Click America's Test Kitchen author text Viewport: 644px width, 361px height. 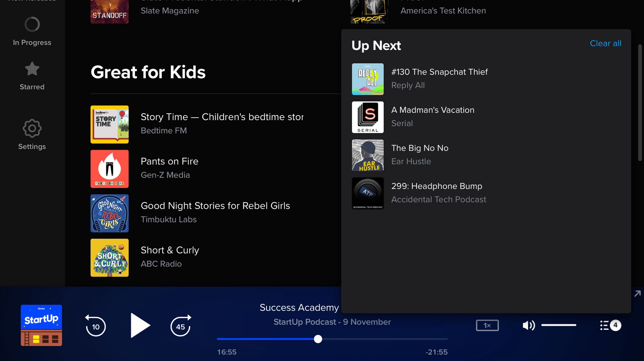(x=443, y=11)
